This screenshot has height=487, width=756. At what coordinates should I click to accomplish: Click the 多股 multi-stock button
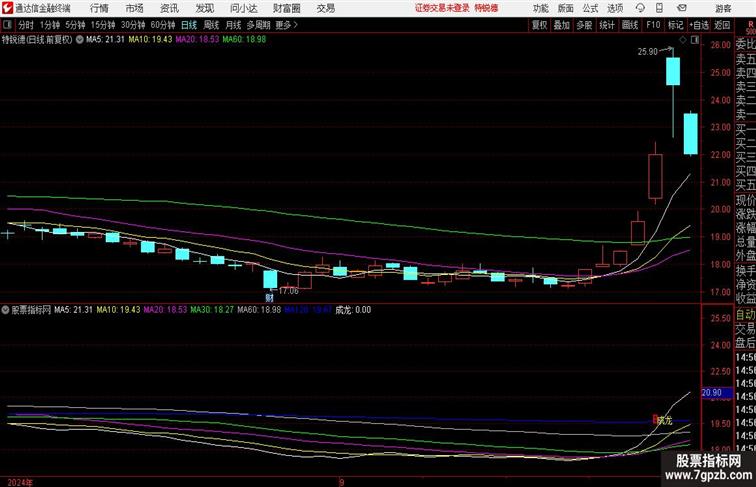coord(584,25)
